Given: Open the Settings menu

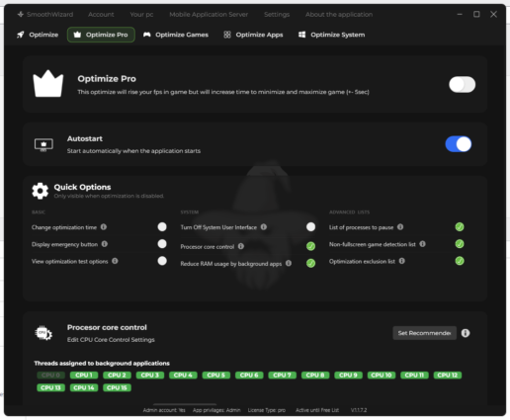Looking at the screenshot, I should 277,15.
